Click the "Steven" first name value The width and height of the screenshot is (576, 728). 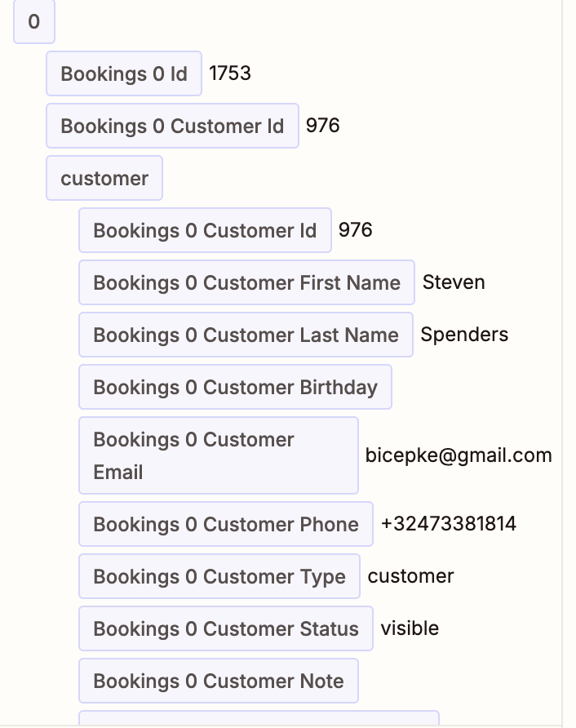pos(454,282)
